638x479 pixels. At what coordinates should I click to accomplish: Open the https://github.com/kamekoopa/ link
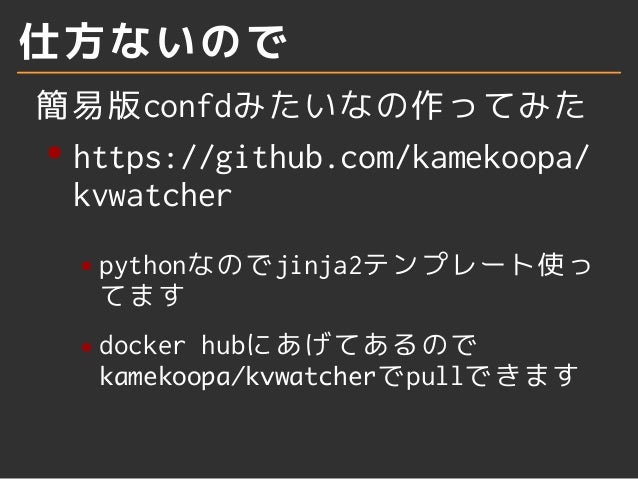click(331, 158)
